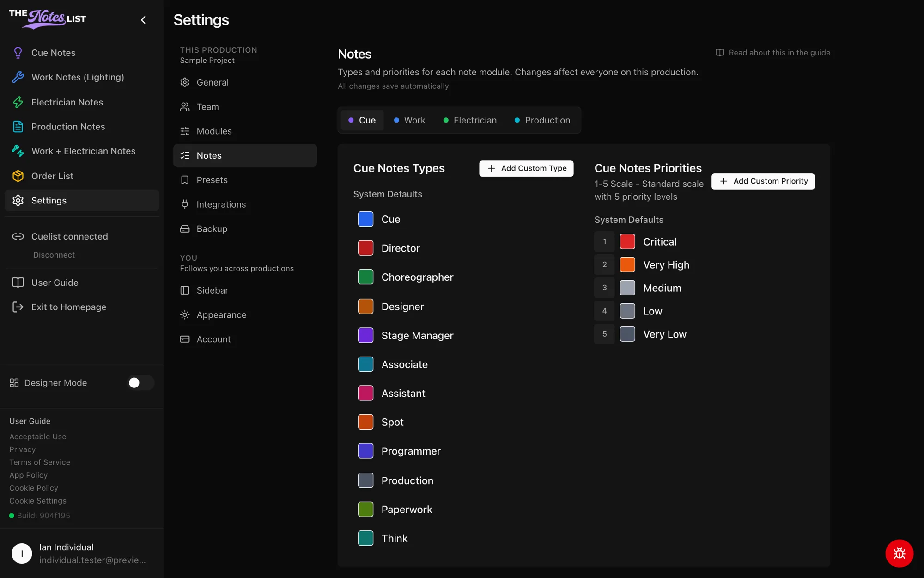Viewport: 924px width, 578px height.
Task: Click the Think type color swatch
Action: click(x=366, y=538)
